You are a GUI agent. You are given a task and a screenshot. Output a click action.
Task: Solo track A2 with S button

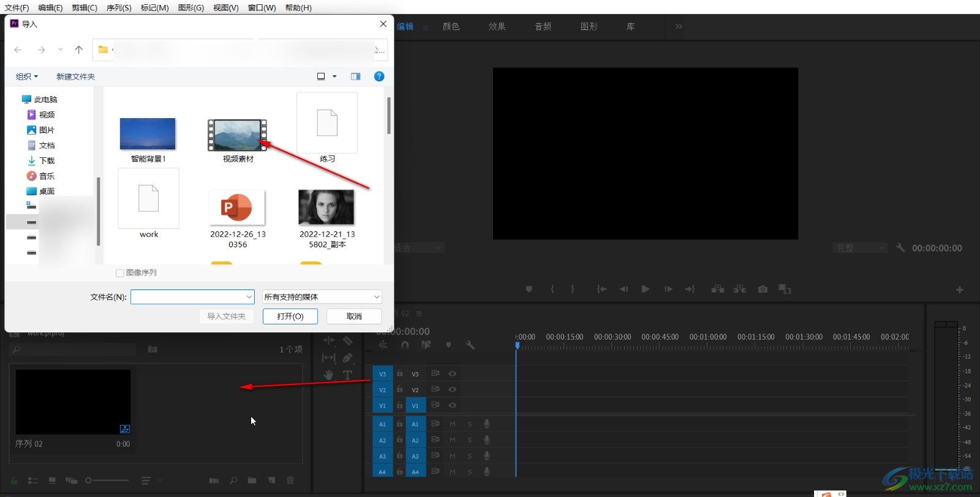pyautogui.click(x=470, y=439)
